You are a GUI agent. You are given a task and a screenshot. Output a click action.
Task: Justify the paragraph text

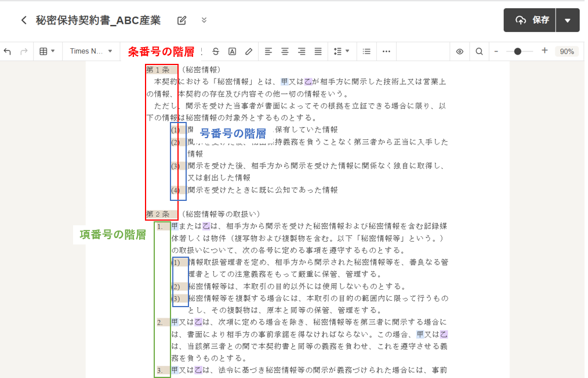click(x=318, y=51)
